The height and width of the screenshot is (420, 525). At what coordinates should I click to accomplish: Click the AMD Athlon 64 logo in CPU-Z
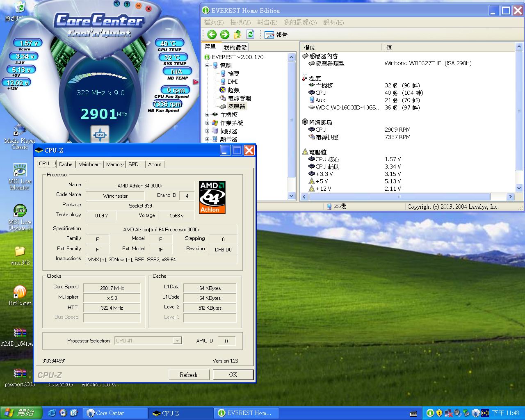(212, 198)
